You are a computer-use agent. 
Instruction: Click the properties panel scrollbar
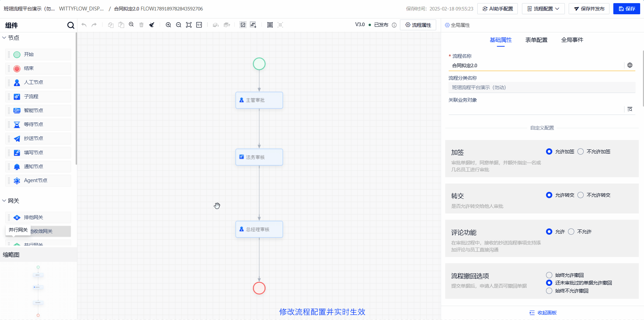click(x=643, y=78)
